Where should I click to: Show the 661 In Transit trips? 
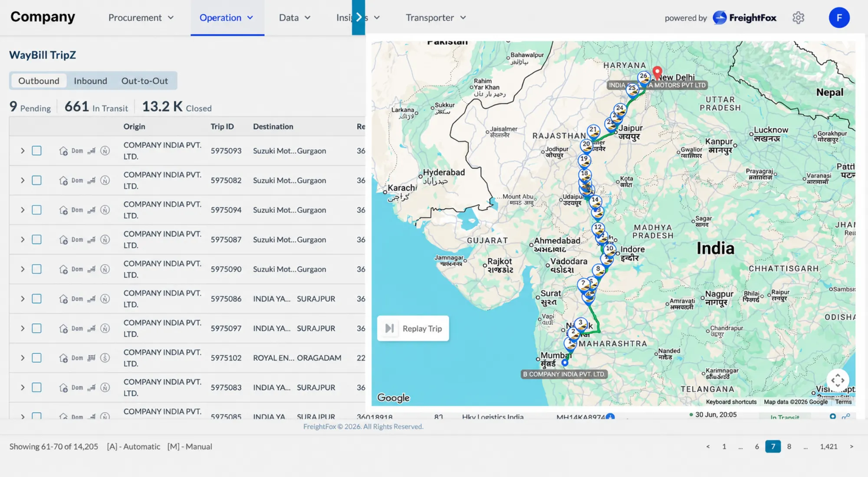click(96, 107)
